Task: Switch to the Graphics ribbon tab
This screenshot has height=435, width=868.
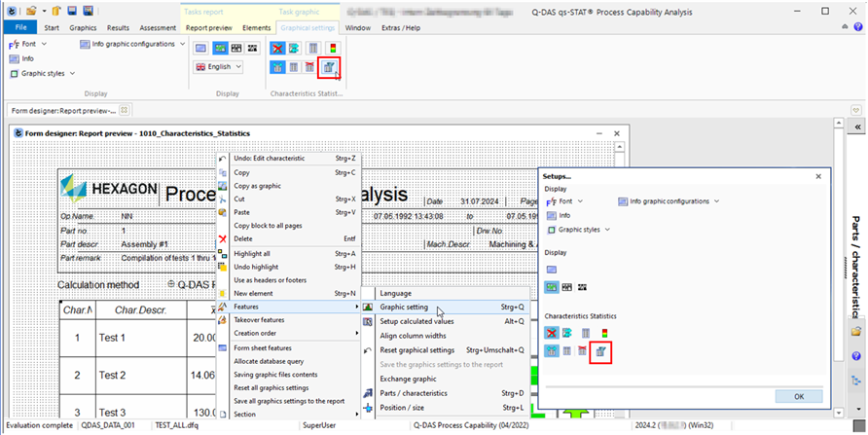Action: [x=83, y=27]
